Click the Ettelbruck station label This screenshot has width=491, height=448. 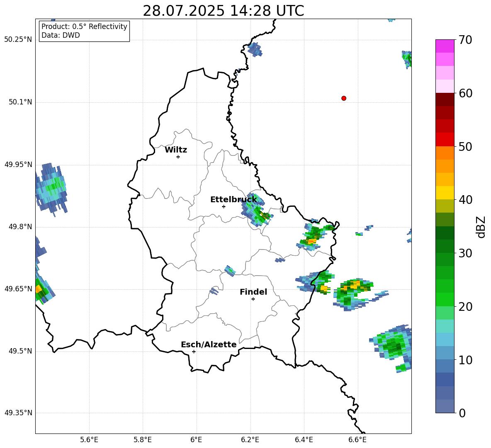233,200
